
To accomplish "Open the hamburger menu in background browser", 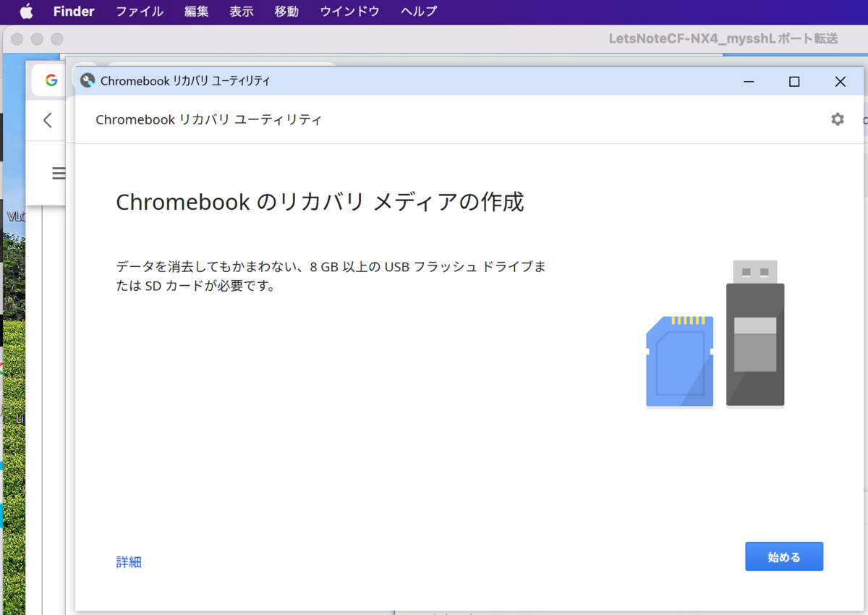I will tap(59, 173).
